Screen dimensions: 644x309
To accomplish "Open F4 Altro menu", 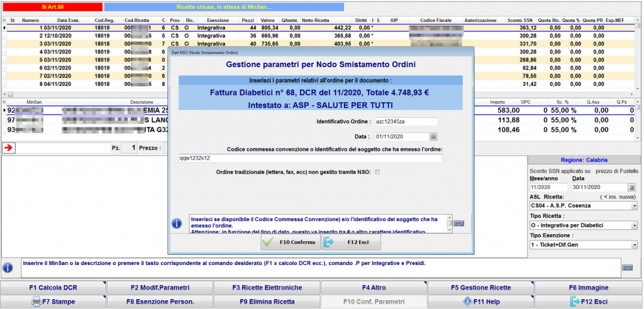I will (x=374, y=288).
